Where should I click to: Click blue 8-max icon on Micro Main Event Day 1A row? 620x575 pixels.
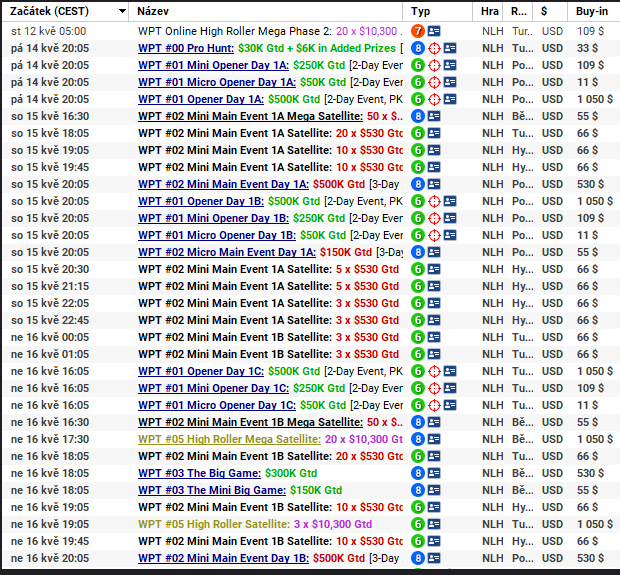click(x=418, y=252)
